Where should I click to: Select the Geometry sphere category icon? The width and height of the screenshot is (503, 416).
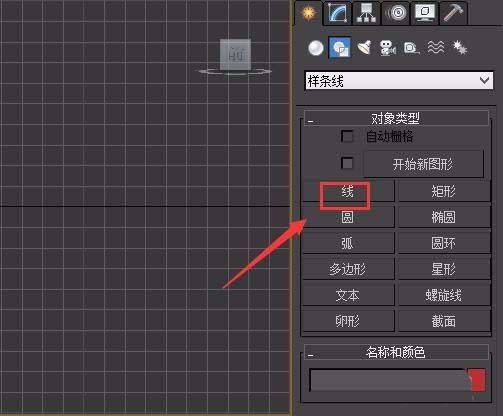[315, 48]
